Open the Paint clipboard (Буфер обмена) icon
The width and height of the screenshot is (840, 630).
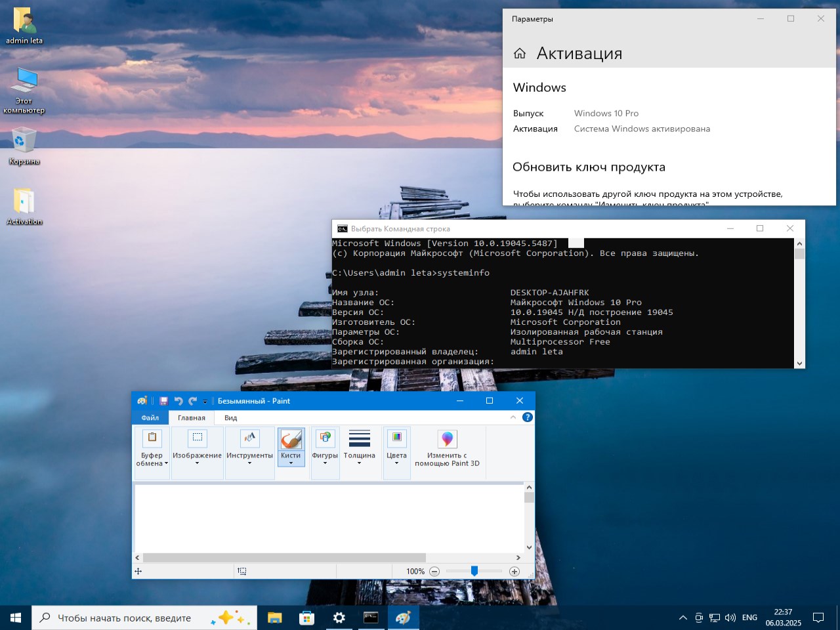152,438
